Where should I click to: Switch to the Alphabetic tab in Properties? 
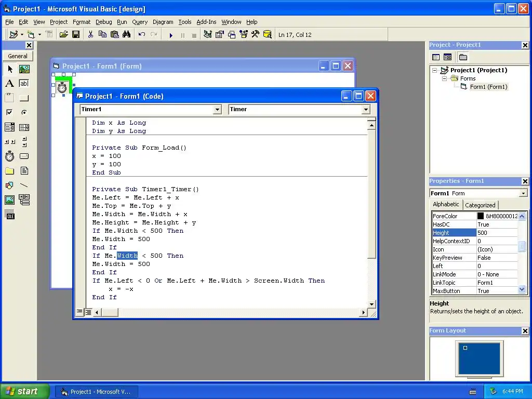point(446,204)
